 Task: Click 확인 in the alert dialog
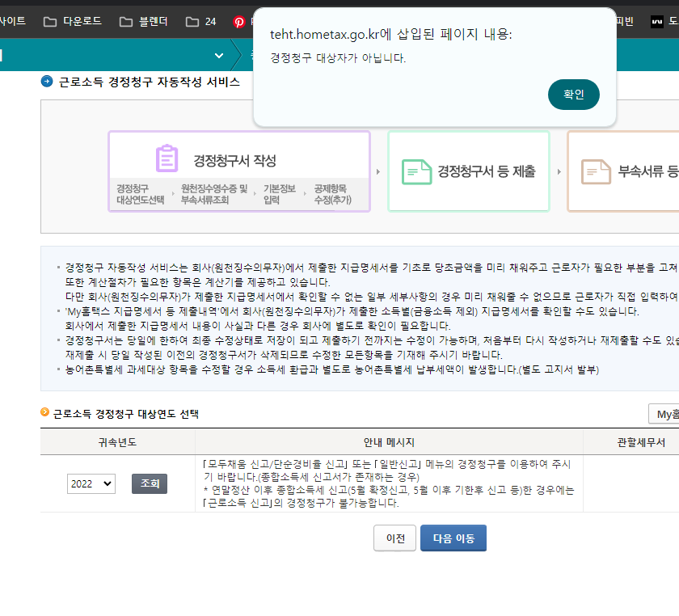click(x=573, y=95)
